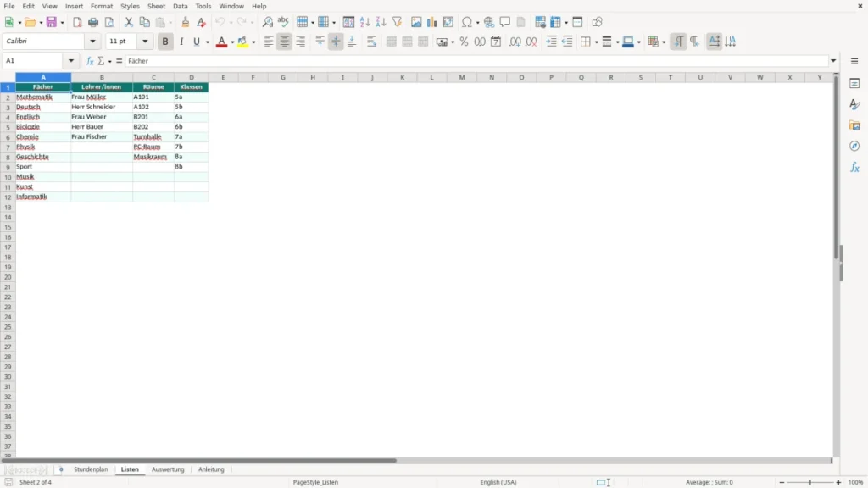This screenshot has width=868, height=488.
Task: Activate Clone Formatting paintbrush
Action: tap(186, 22)
